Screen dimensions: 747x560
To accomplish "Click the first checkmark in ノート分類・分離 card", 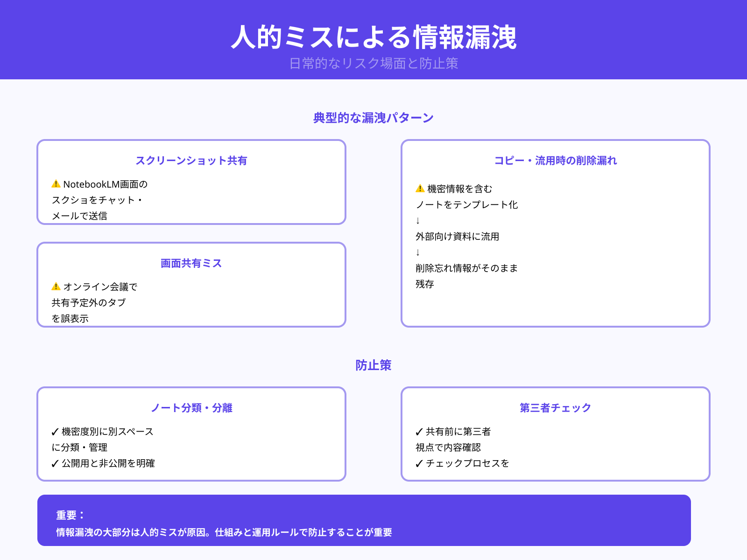I will [x=55, y=432].
